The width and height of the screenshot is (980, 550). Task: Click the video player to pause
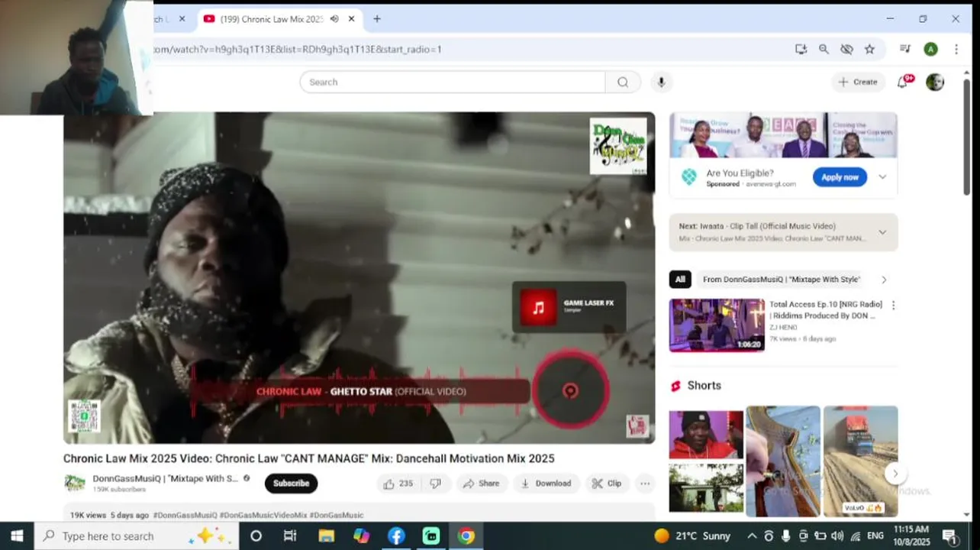click(x=359, y=278)
